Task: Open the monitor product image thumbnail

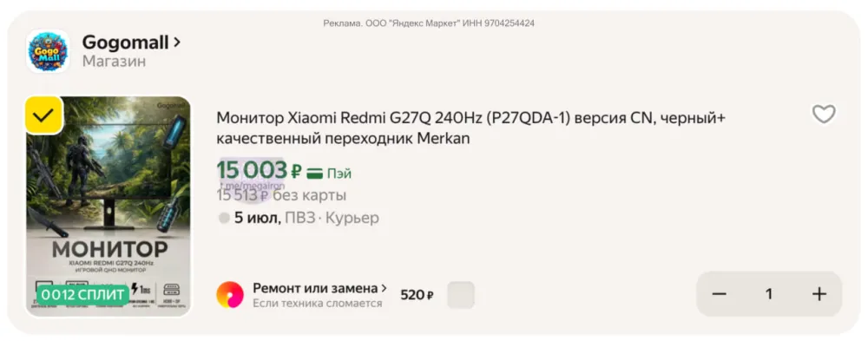Action: coord(108,207)
